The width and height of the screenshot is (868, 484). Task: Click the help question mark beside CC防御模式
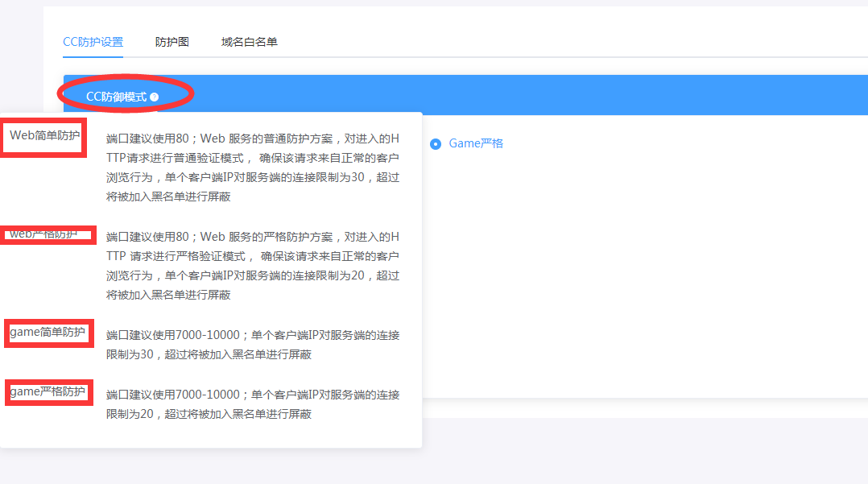coord(155,97)
